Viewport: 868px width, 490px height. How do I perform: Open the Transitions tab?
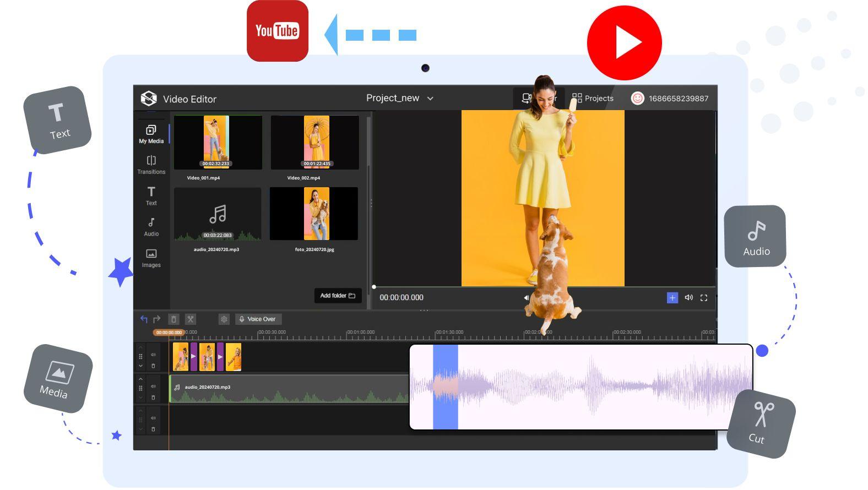pyautogui.click(x=151, y=165)
